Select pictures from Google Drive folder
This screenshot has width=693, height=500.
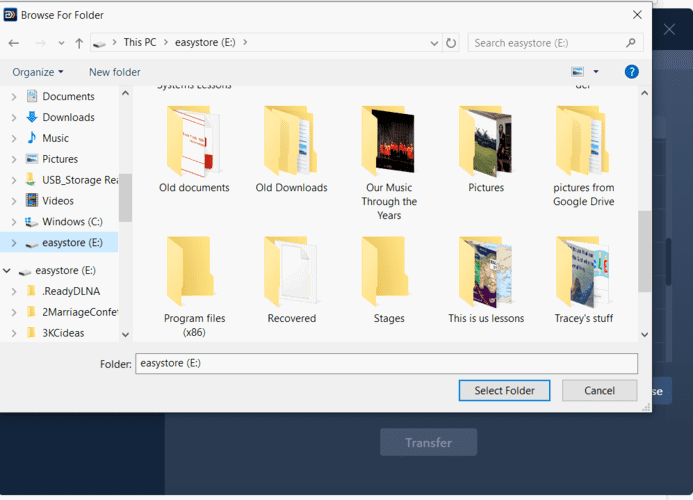click(x=583, y=156)
